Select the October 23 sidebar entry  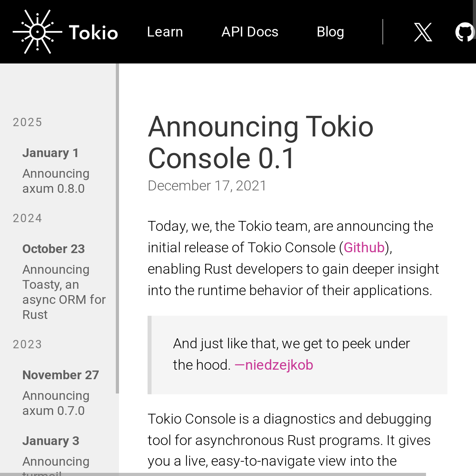54,249
